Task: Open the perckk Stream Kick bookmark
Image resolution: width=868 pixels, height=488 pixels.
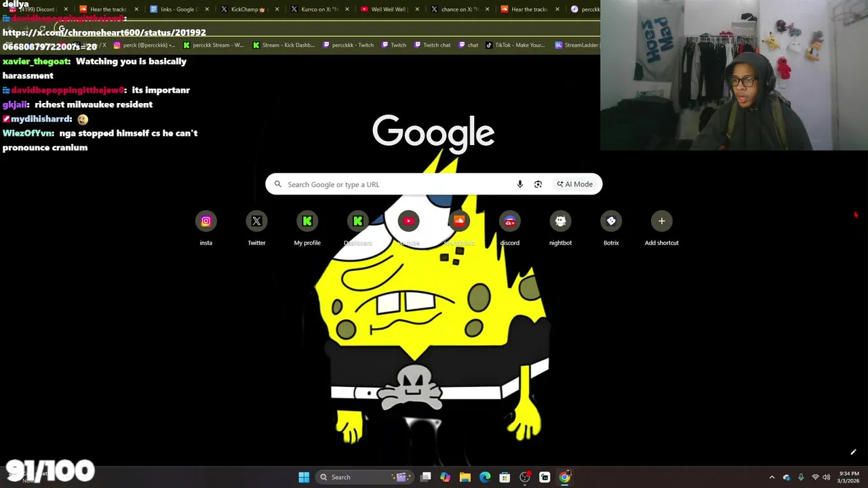Action: [x=214, y=45]
